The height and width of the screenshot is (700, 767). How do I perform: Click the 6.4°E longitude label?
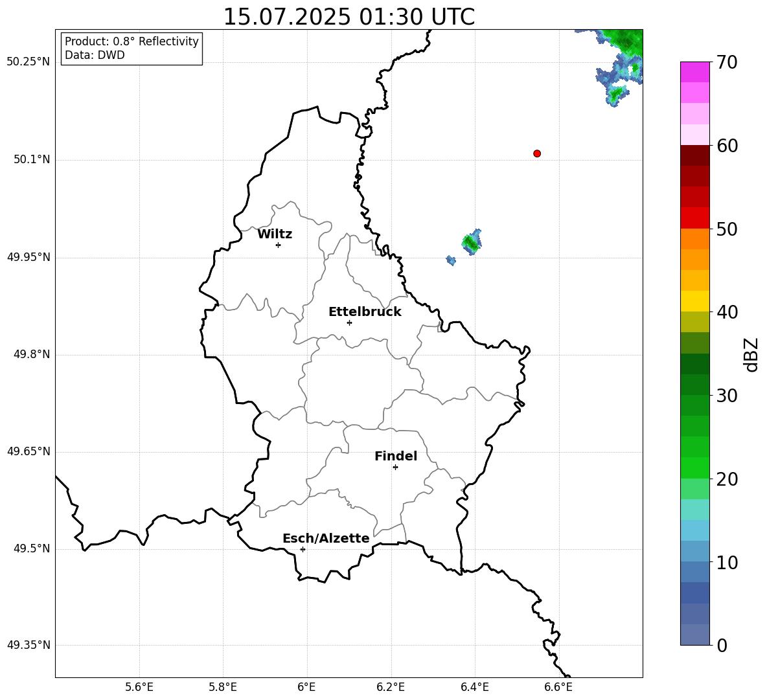coord(474,687)
